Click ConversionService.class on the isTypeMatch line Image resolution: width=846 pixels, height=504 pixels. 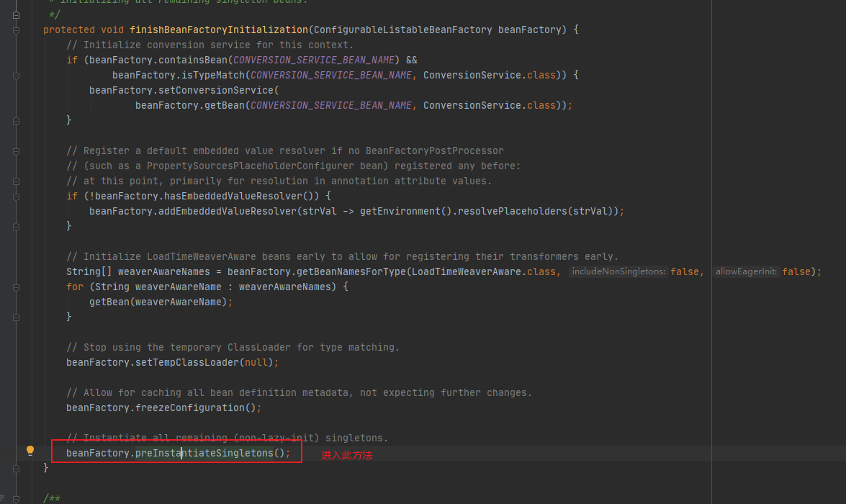point(490,75)
